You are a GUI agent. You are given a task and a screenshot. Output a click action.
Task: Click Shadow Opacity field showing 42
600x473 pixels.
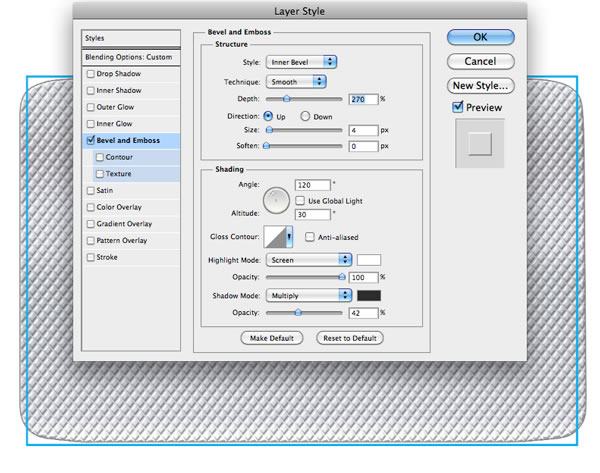point(363,313)
